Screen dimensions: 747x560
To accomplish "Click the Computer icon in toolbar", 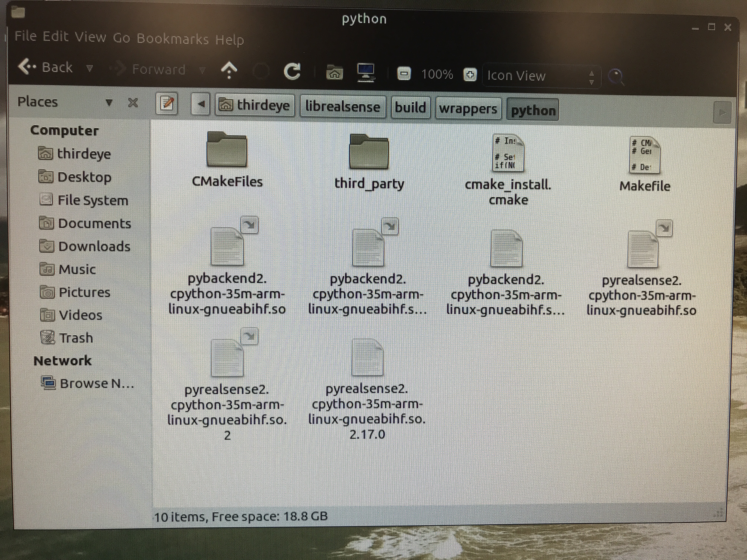I will coord(366,72).
